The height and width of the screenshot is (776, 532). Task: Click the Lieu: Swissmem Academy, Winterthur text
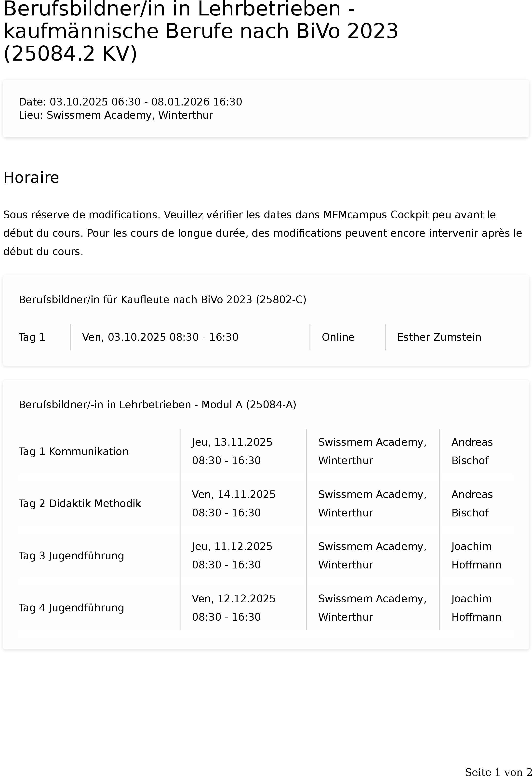pos(116,115)
